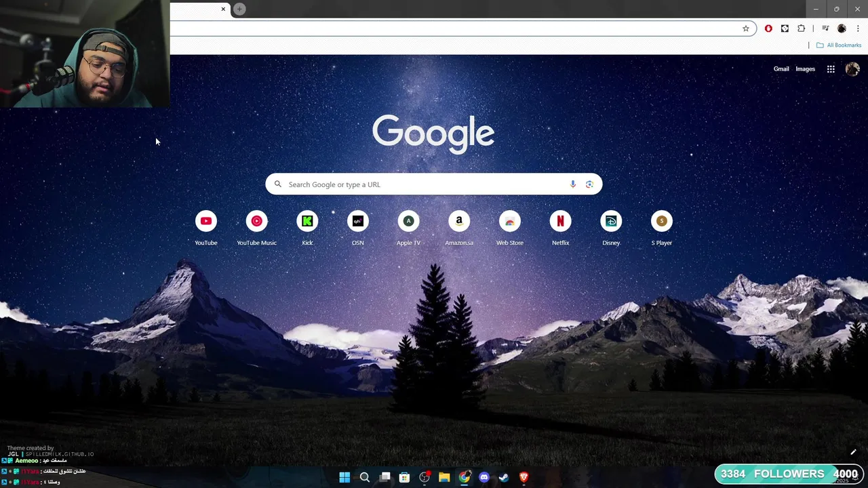Open the Chrome three-dot menu
The height and width of the screenshot is (488, 868).
click(858, 28)
